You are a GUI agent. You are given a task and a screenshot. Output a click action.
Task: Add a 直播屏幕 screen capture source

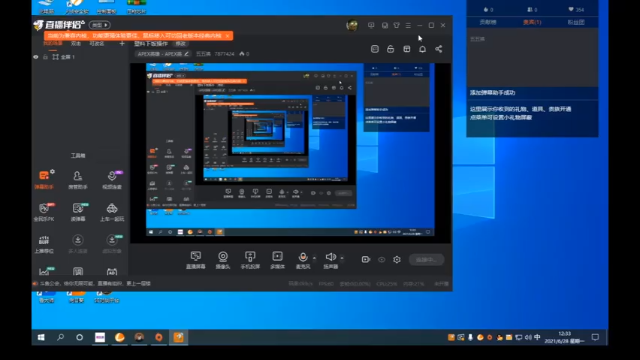(196, 260)
